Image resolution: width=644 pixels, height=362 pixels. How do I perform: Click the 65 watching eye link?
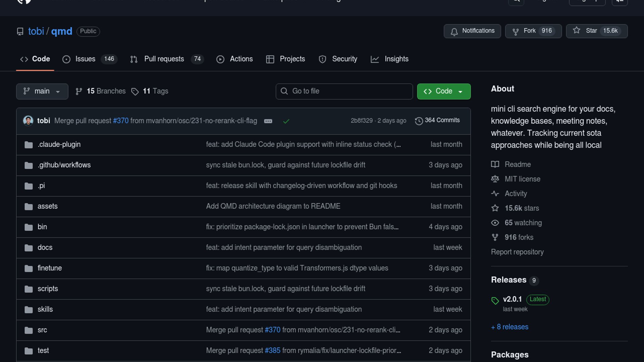point(523,223)
